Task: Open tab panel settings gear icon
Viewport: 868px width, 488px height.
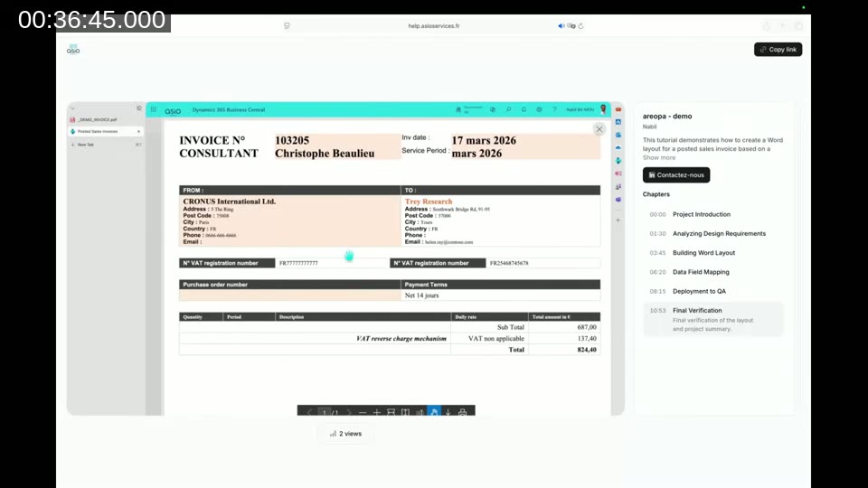Action: (x=139, y=108)
